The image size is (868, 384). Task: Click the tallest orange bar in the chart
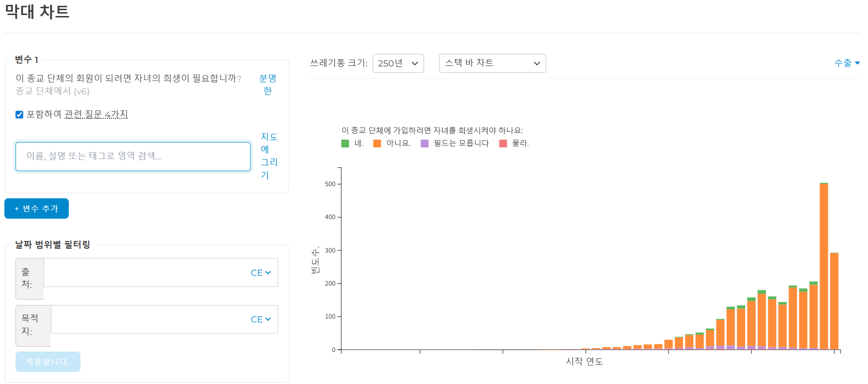click(823, 267)
